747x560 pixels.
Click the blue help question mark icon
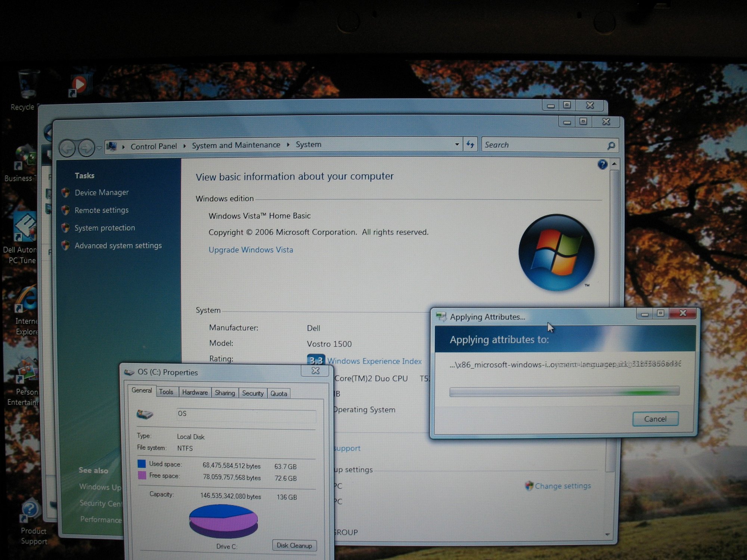click(602, 164)
